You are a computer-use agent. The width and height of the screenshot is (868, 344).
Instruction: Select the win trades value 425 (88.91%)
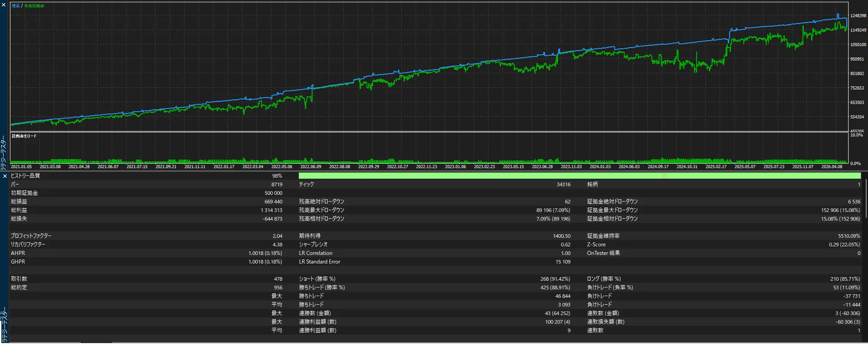tap(555, 287)
